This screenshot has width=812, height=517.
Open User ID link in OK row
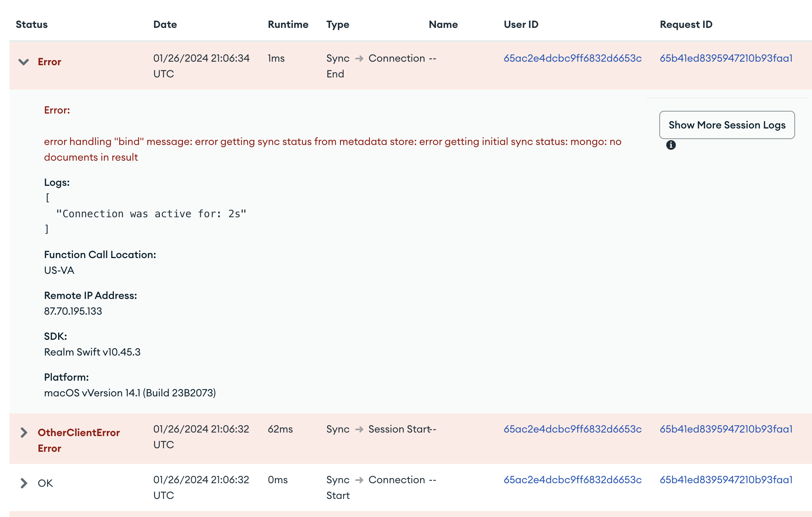click(x=572, y=480)
